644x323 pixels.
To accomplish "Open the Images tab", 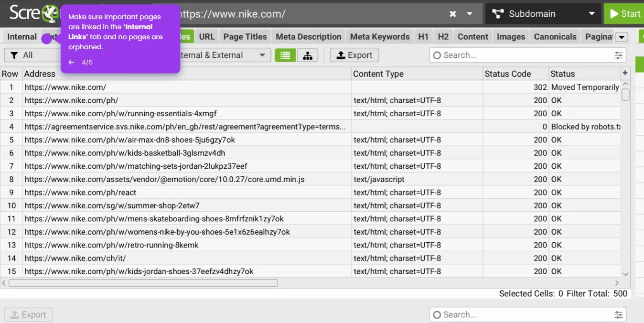I will tap(511, 37).
